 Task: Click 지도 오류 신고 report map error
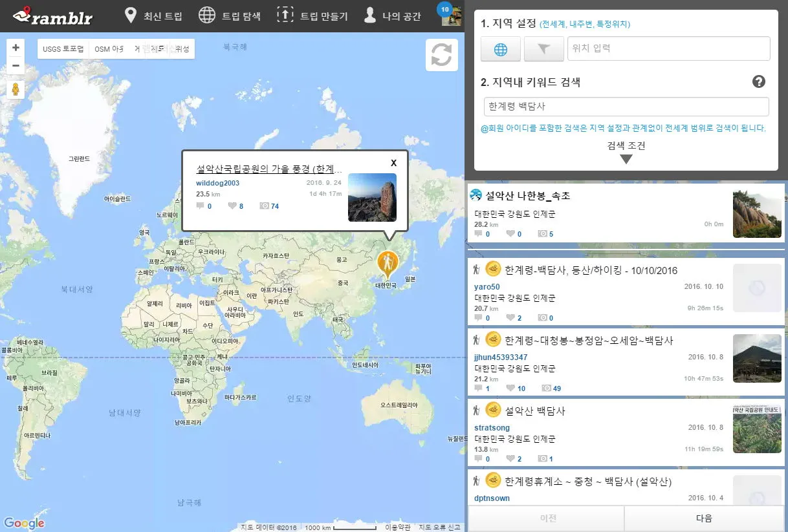440,527
